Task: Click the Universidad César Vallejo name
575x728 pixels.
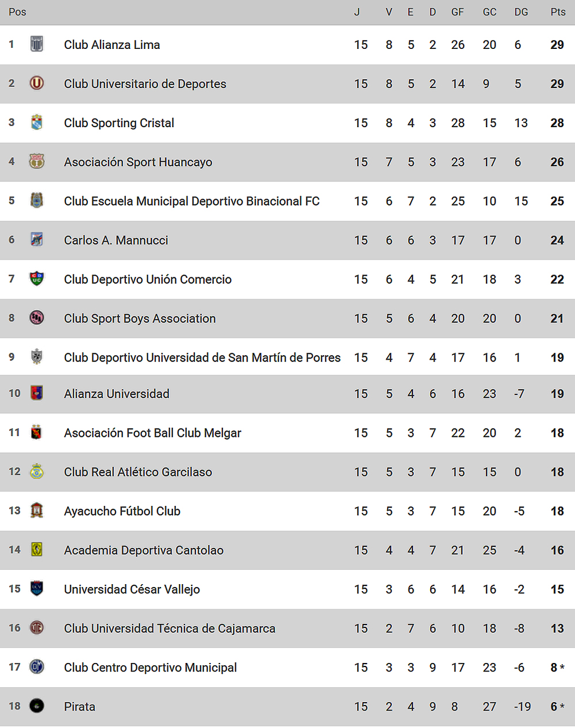Action: [x=132, y=590]
